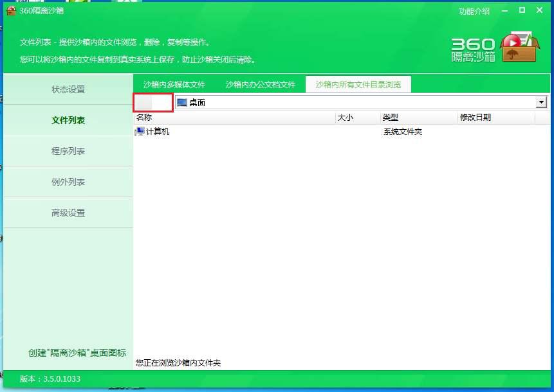The image size is (554, 392).
Task: Click 创建"隔离沙箱"桌面图标 link
Action: [77, 353]
